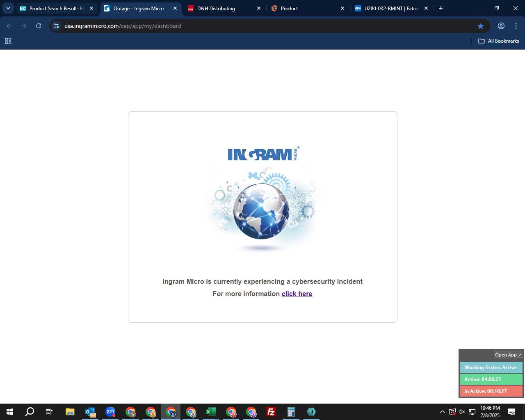Screen dimensions: 525x420
Task: Open the network tray icon
Action: [472, 412]
